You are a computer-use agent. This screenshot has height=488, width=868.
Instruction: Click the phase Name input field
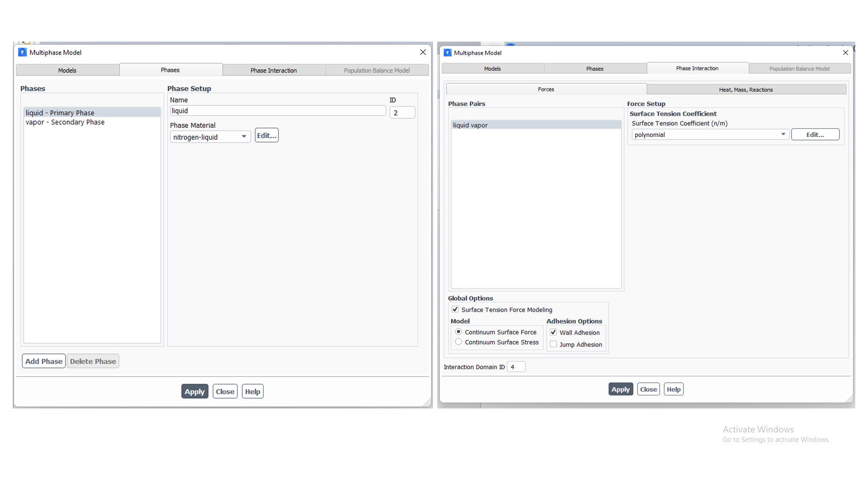click(x=278, y=111)
